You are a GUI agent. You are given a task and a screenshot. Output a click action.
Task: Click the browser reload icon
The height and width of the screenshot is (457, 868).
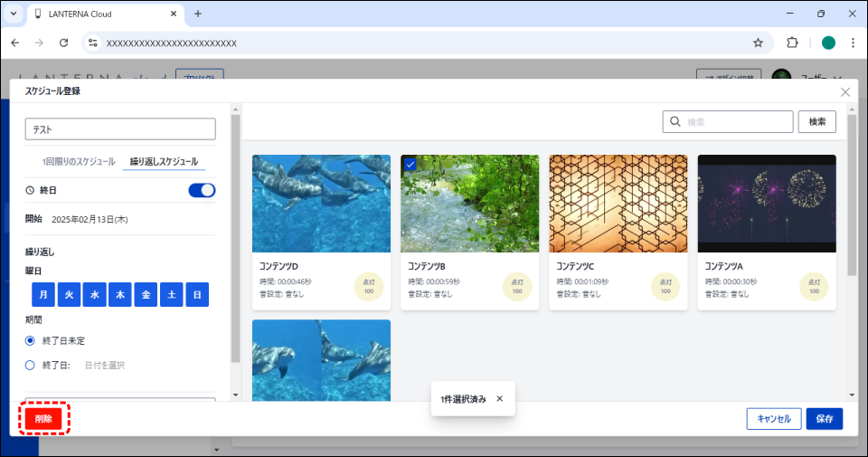[x=63, y=43]
